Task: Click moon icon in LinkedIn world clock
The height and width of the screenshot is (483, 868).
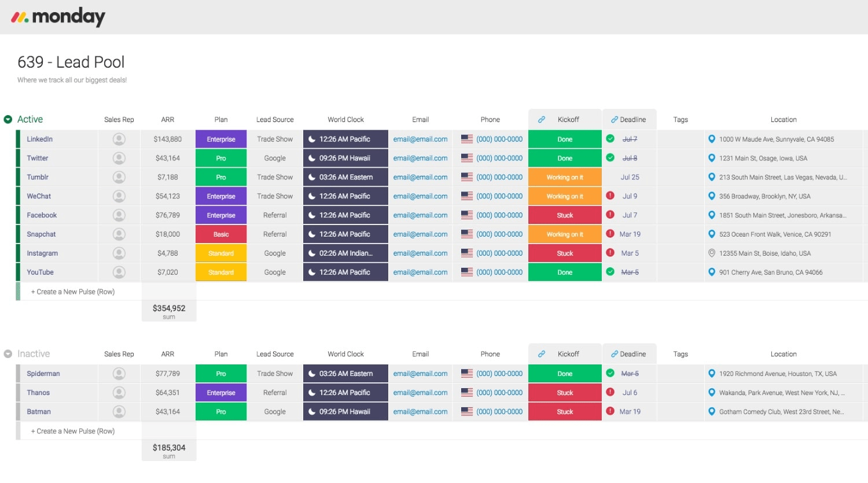Action: click(x=312, y=139)
